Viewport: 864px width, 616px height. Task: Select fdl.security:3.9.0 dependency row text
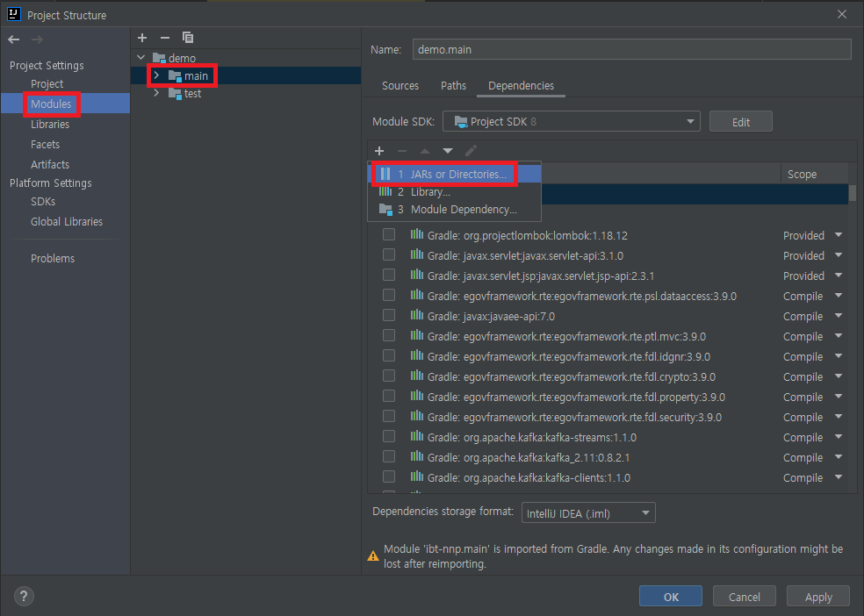pyautogui.click(x=574, y=418)
